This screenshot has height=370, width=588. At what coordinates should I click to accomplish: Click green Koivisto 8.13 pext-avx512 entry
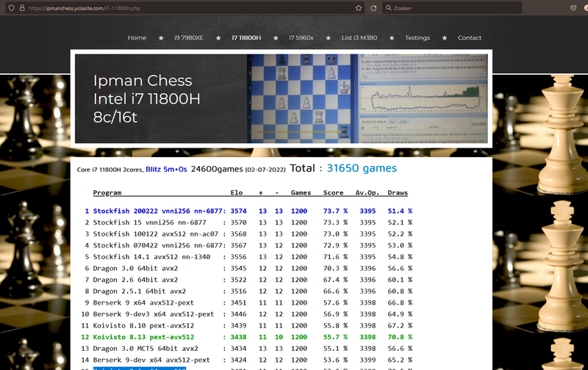tap(143, 337)
